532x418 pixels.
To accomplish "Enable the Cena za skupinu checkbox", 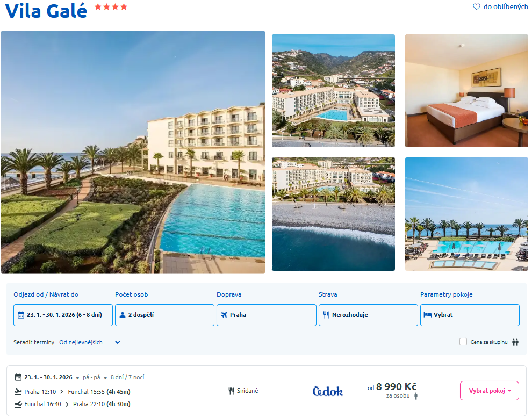I will 463,342.
